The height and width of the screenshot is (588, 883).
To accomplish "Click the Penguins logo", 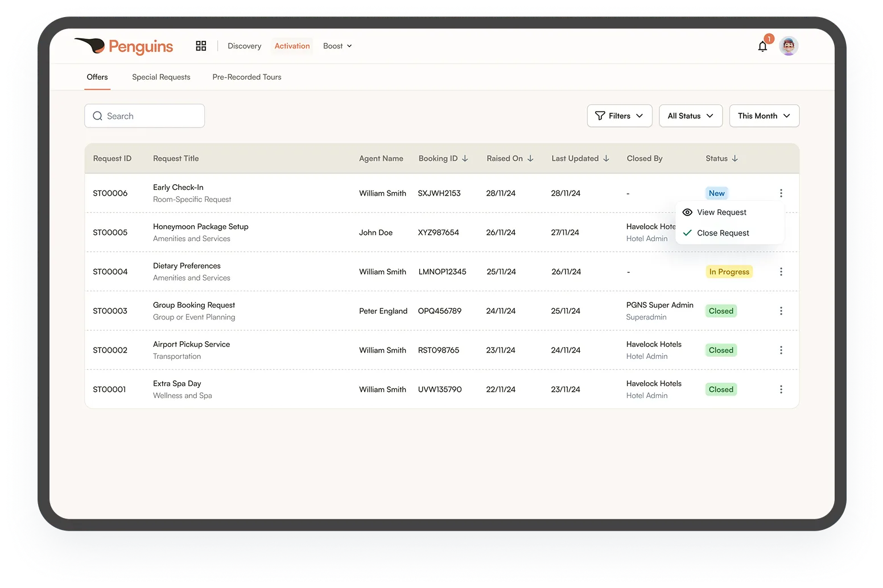I will [124, 46].
